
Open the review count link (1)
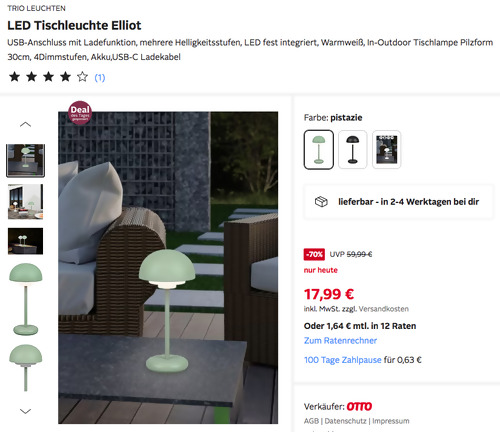(100, 78)
